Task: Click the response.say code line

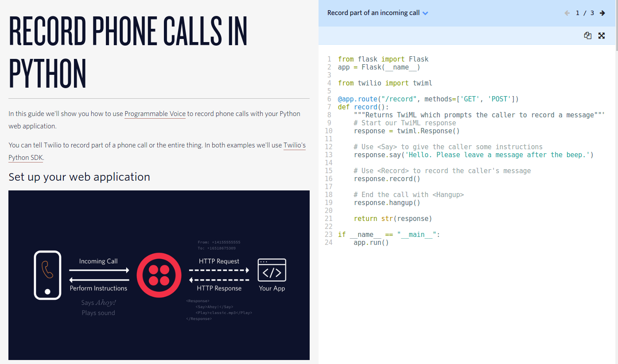Action: coord(474,155)
